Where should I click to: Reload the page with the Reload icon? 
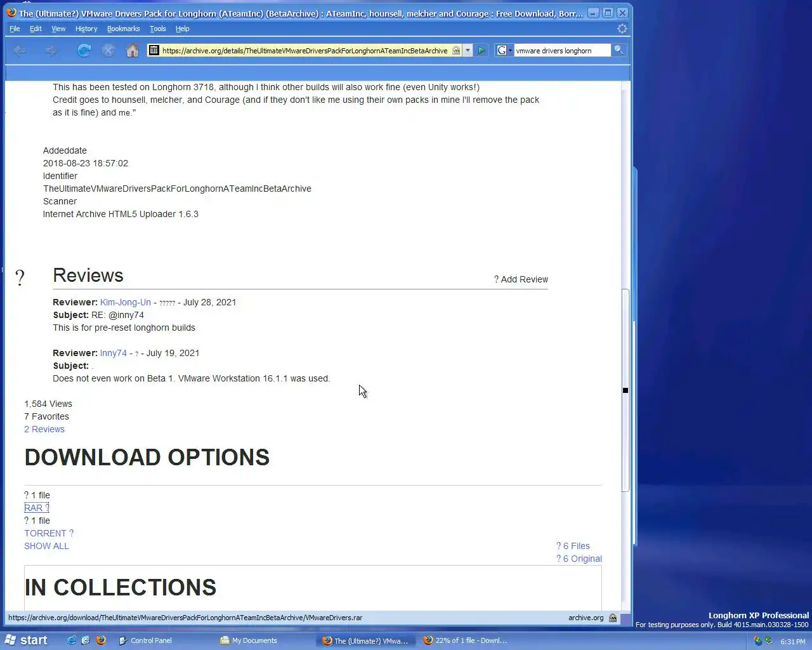pos(84,51)
